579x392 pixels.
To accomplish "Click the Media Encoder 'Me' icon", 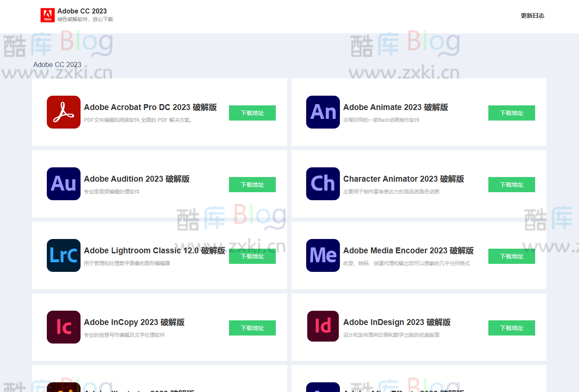I will 323,255.
